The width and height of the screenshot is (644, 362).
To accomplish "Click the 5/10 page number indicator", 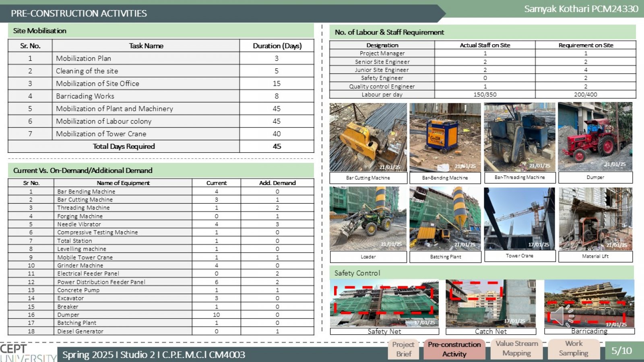I will [x=621, y=351].
